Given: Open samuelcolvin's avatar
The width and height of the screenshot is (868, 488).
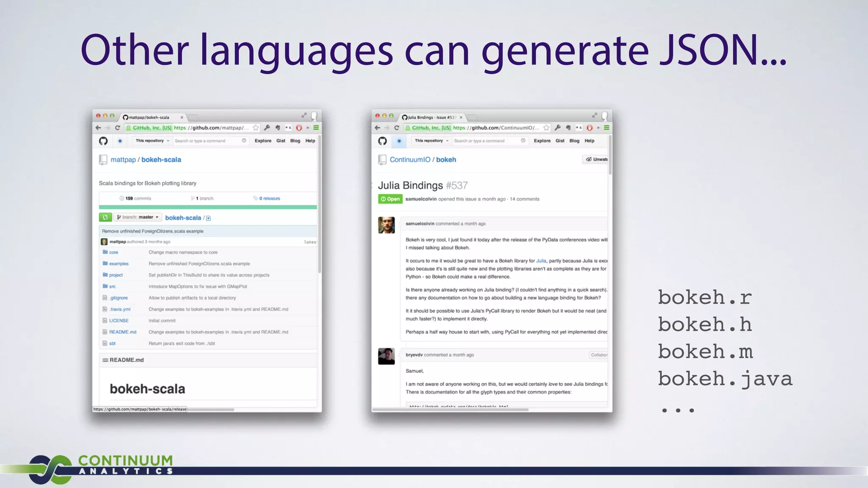Looking at the screenshot, I should [386, 225].
